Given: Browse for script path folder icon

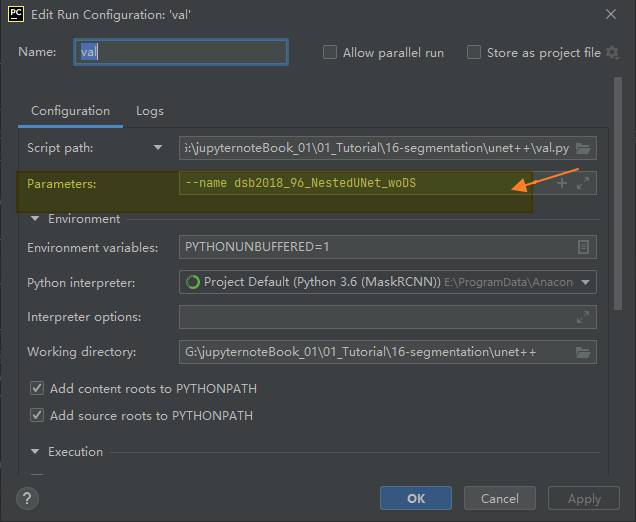Looking at the screenshot, I should click(x=583, y=148).
